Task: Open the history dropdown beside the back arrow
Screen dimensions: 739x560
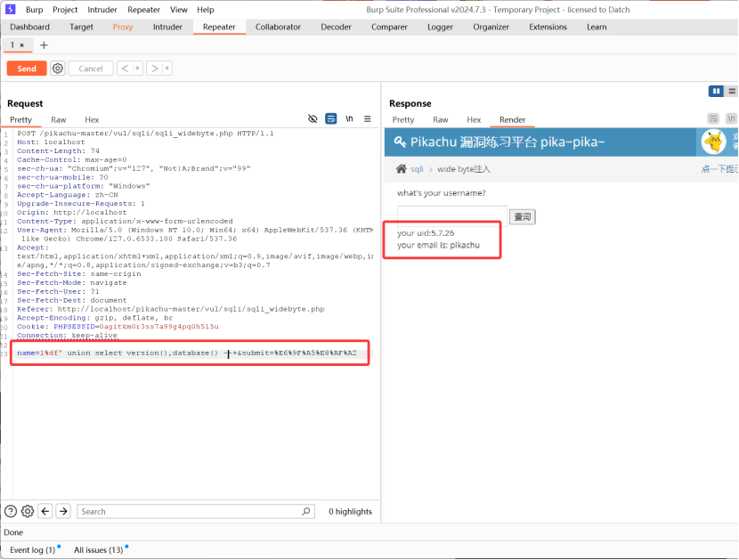Action: point(138,69)
